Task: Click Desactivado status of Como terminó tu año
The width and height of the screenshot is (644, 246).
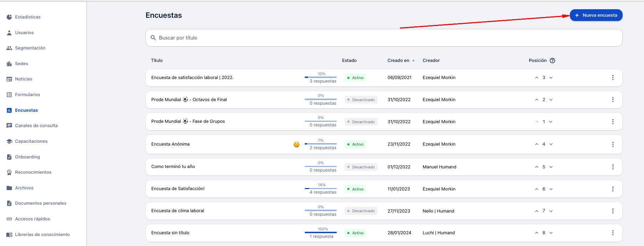Action: [361, 167]
